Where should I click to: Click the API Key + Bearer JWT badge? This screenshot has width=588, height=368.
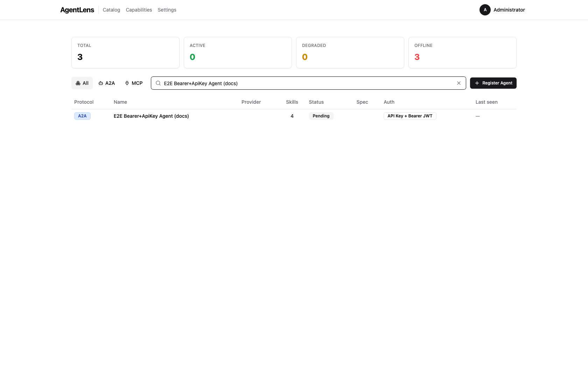point(409,116)
